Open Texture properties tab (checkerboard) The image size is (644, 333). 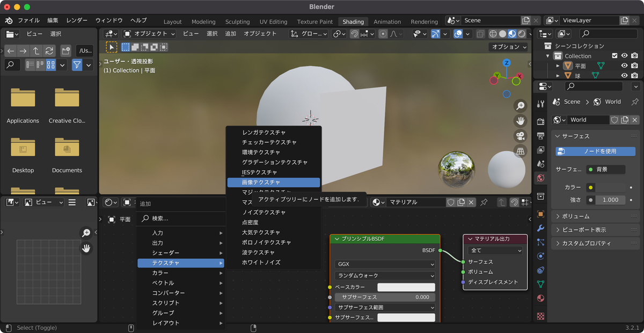point(540,316)
